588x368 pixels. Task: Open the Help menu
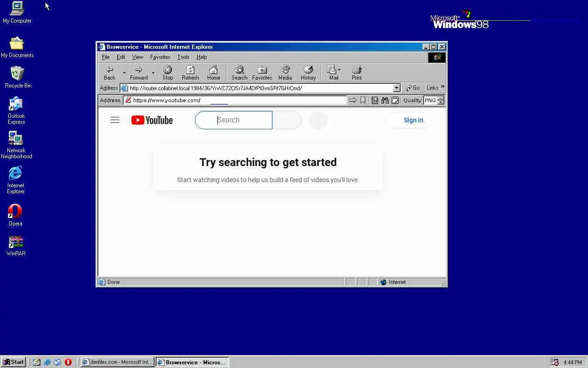click(x=202, y=57)
